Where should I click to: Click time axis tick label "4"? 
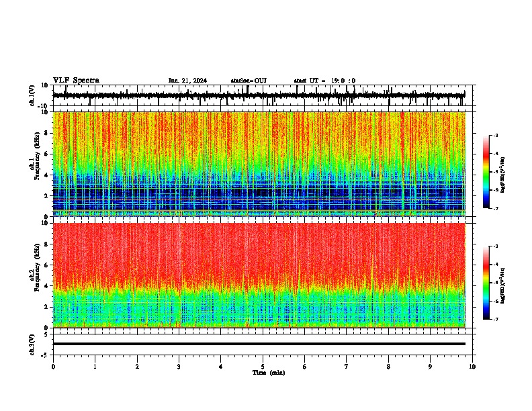(221, 367)
